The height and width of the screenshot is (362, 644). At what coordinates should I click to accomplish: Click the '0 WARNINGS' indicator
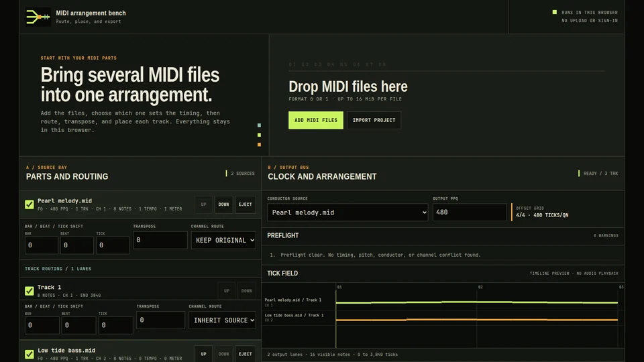606,235
